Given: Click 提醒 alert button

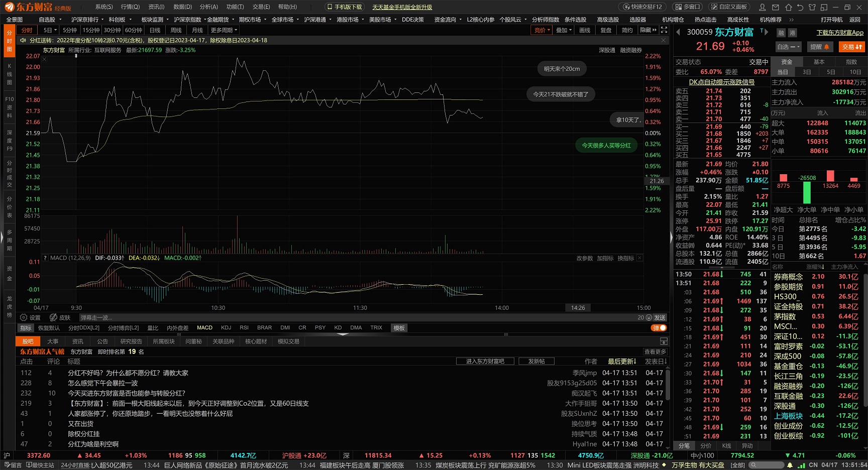Looking at the screenshot, I should pos(819,47).
